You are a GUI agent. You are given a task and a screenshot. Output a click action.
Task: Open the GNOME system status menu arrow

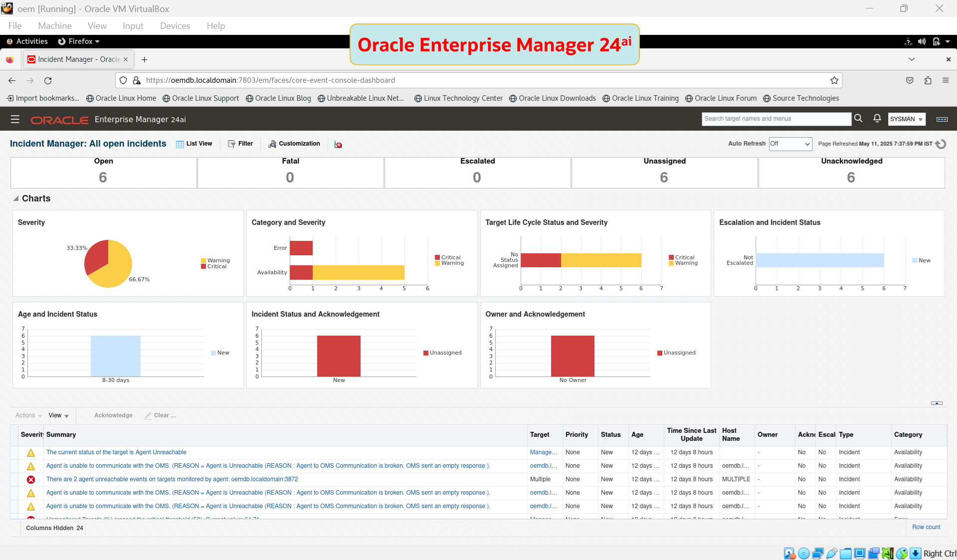click(x=948, y=41)
